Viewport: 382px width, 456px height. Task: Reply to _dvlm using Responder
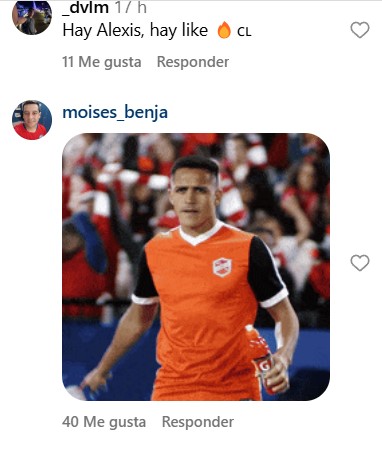pos(193,62)
